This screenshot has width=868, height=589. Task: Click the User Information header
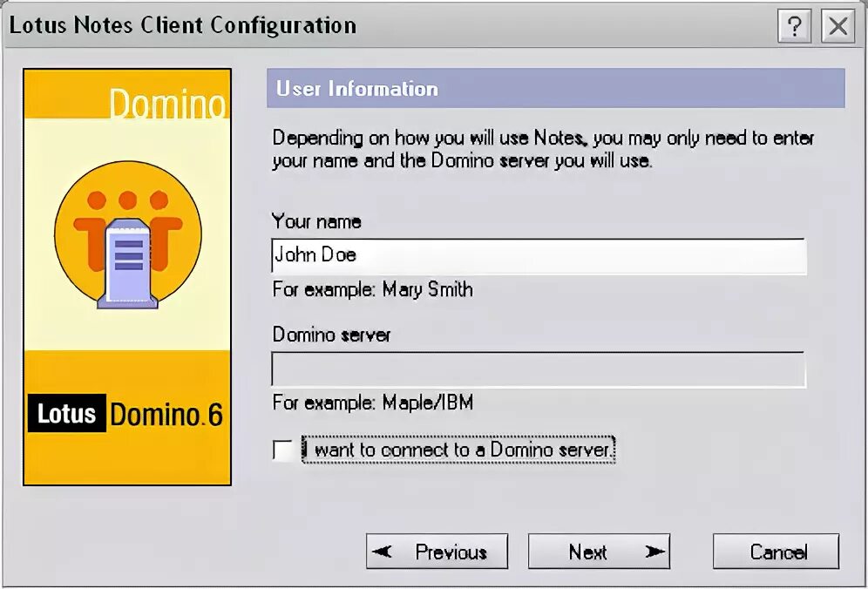coord(556,88)
